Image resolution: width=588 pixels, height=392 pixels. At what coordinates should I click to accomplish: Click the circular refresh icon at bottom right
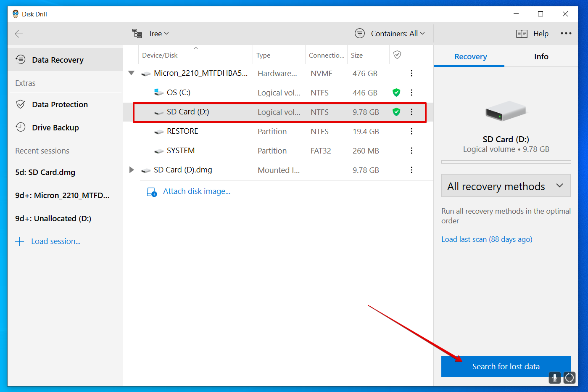pyautogui.click(x=570, y=378)
